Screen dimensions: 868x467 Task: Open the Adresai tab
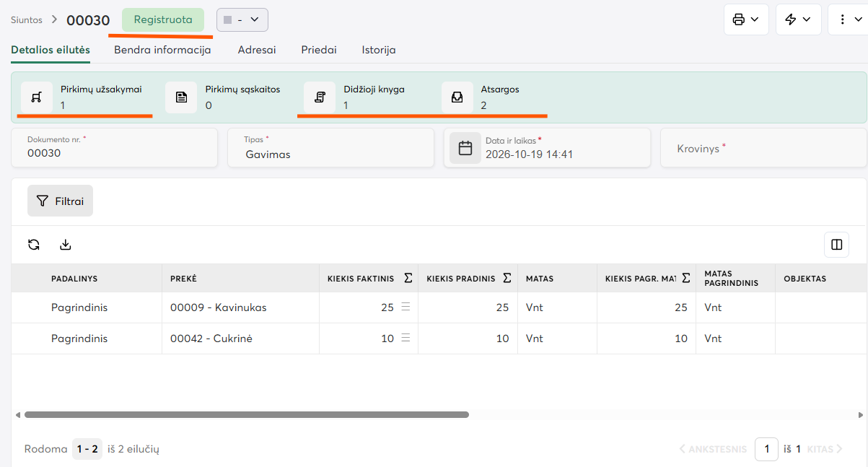pos(257,51)
